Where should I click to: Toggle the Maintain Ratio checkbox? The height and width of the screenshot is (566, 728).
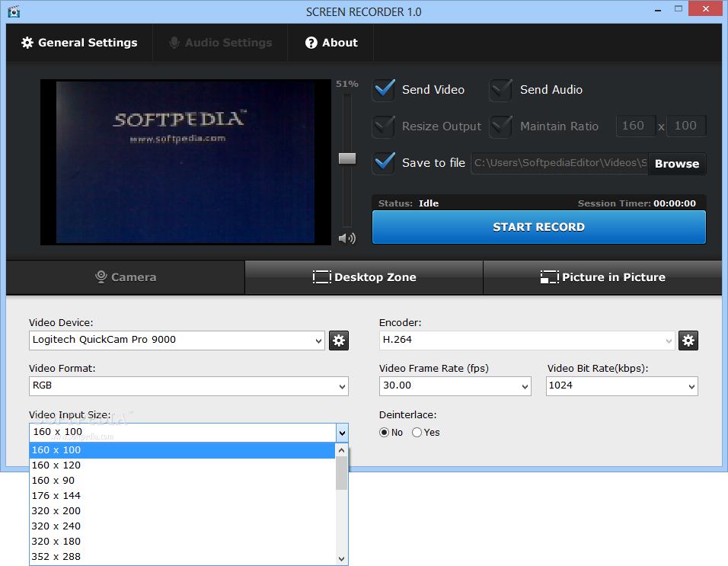501,126
